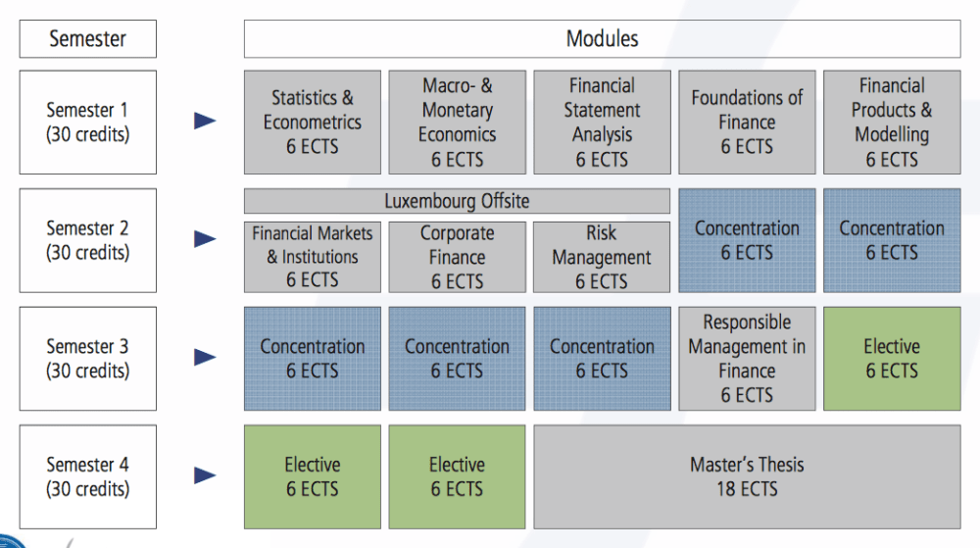Select the Master's Thesis 18 ECTS block
Image resolution: width=980 pixels, height=548 pixels.
click(x=747, y=476)
